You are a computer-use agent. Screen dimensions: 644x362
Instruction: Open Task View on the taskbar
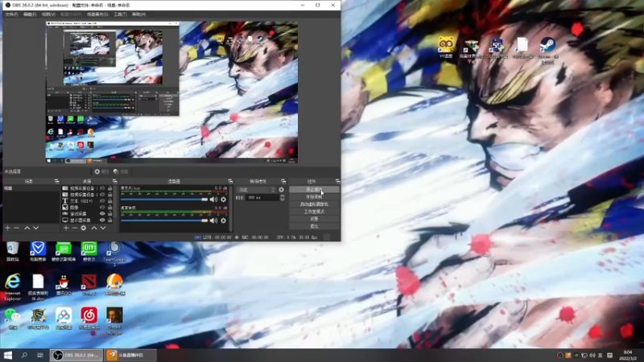[x=39, y=355]
